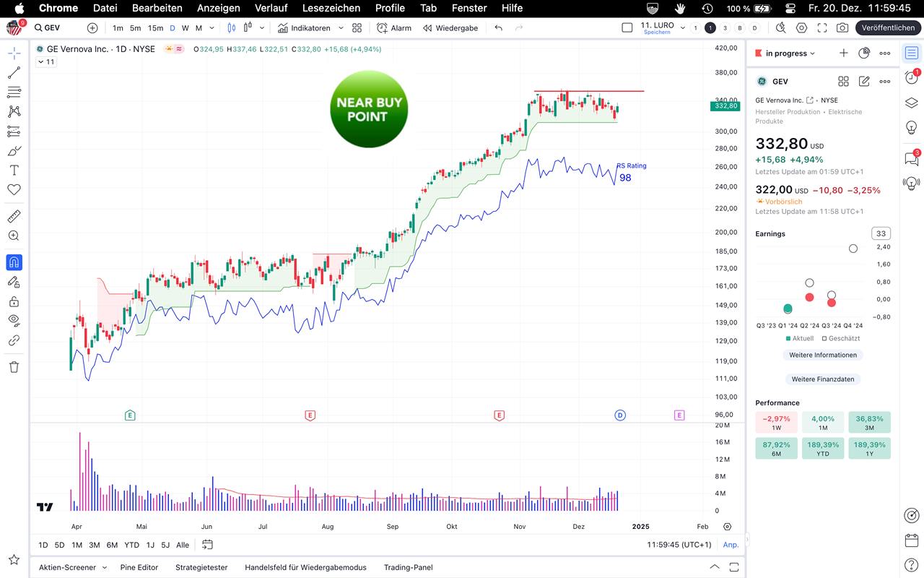Click the Veröffentlichen button
Viewport: 924px width, 578px height.
coord(888,27)
